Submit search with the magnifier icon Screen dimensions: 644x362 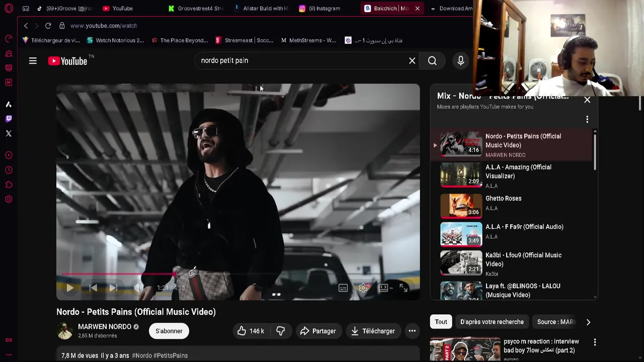[432, 61]
